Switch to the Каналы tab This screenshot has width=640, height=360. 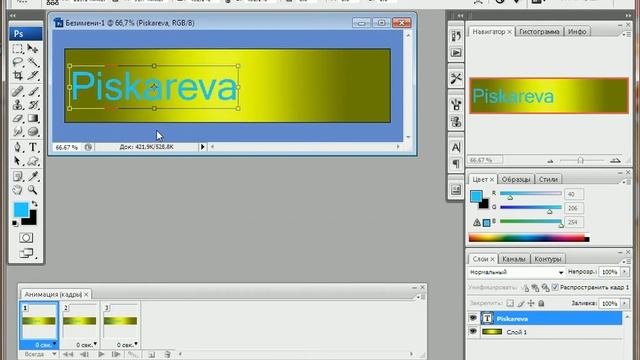513,259
